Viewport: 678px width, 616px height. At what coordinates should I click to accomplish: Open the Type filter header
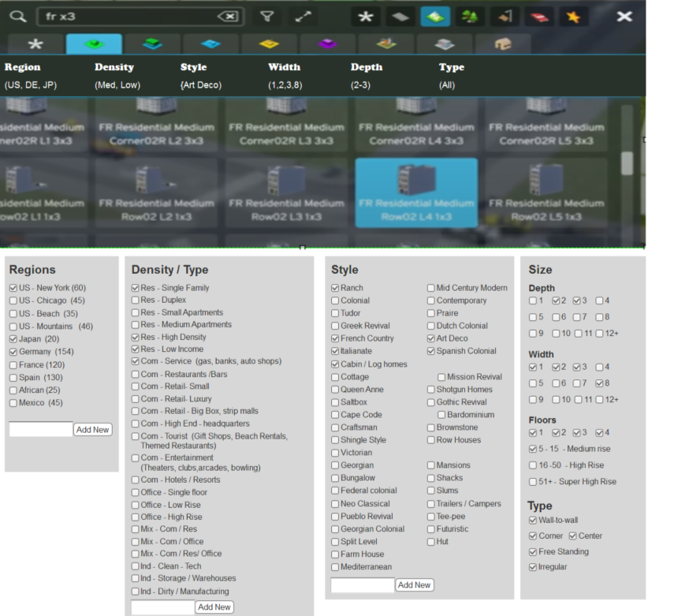tap(452, 67)
